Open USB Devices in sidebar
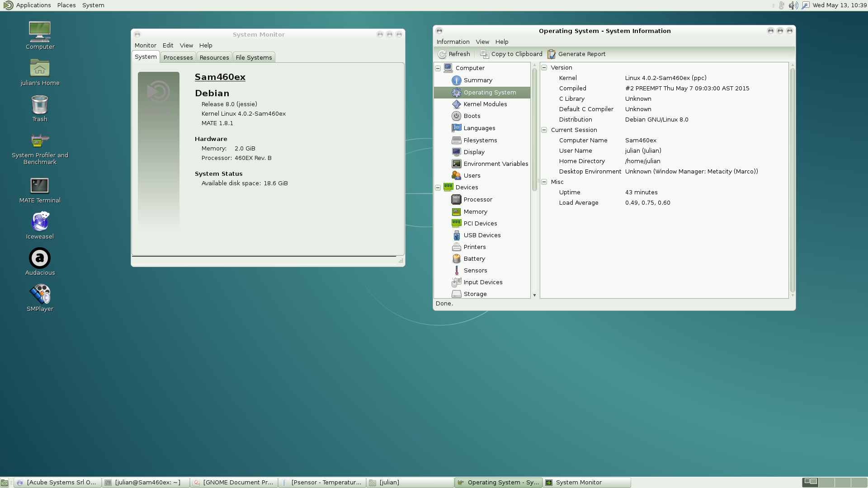The height and width of the screenshot is (488, 868). click(x=482, y=235)
